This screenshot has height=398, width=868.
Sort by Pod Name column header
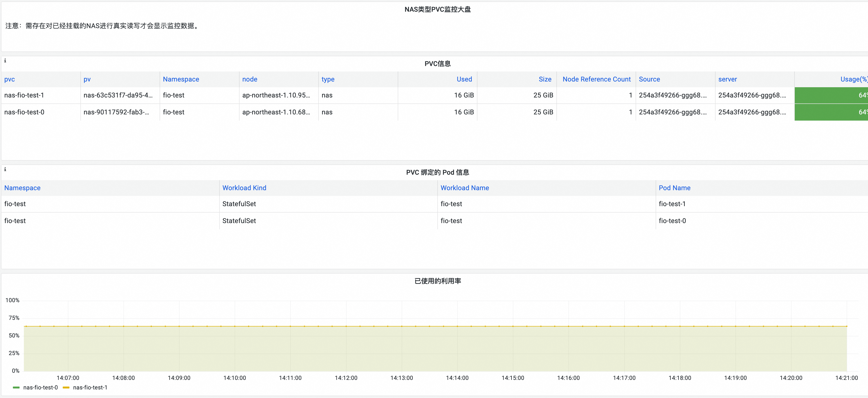point(674,188)
